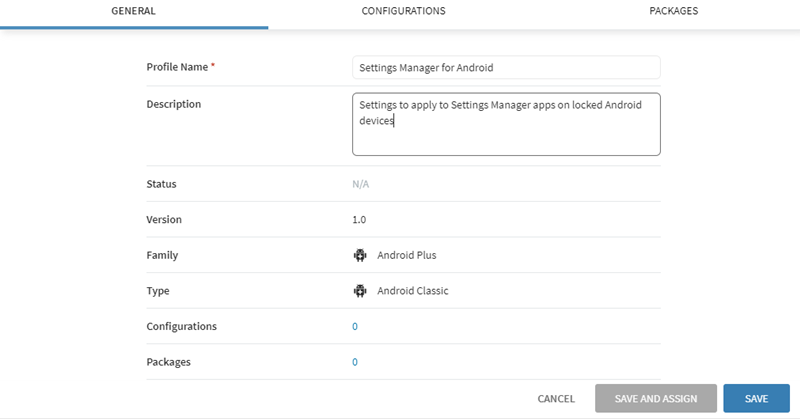Click the Save and Assign button
This screenshot has height=420, width=800.
tap(655, 399)
